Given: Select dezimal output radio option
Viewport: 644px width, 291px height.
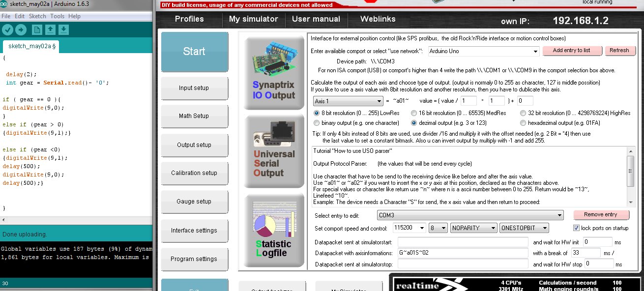Looking at the screenshot, I should coord(414,123).
